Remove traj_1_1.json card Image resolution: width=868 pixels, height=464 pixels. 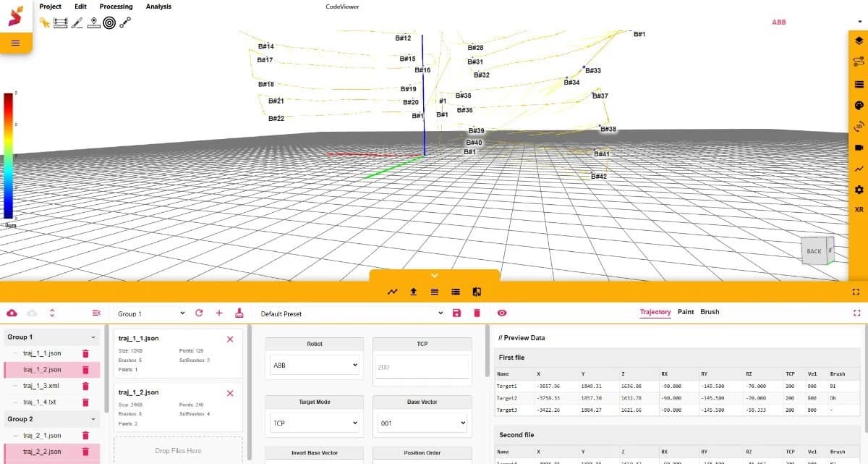coord(230,339)
